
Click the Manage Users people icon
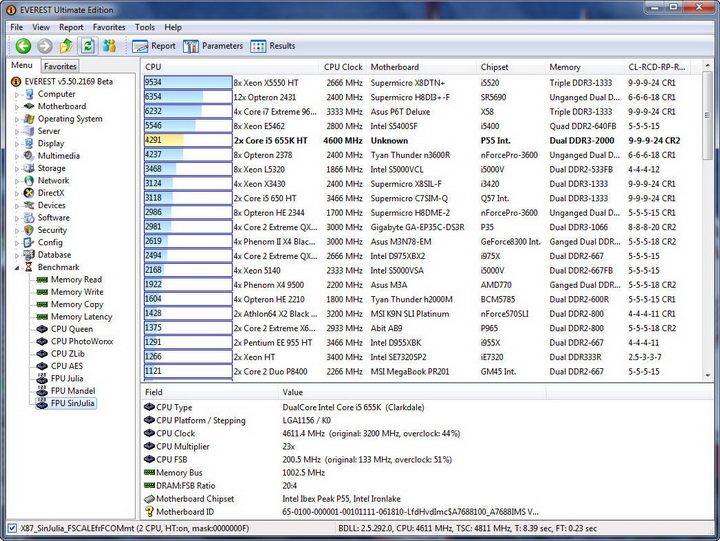click(109, 45)
